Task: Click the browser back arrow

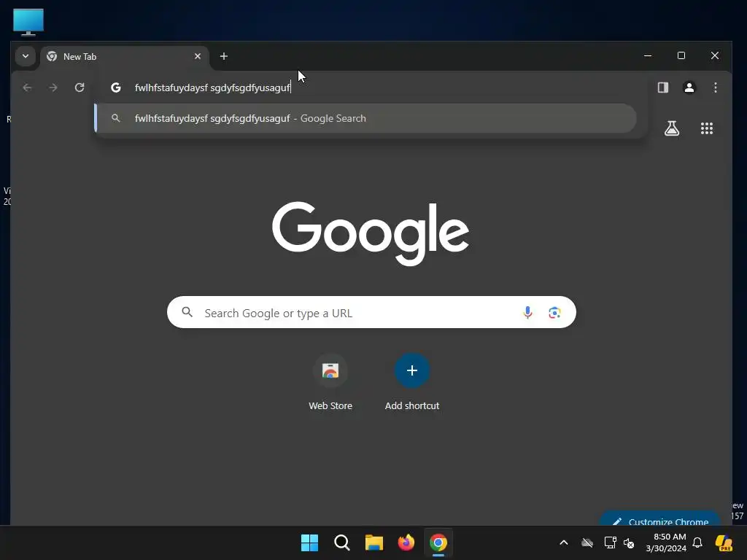Action: point(27,87)
